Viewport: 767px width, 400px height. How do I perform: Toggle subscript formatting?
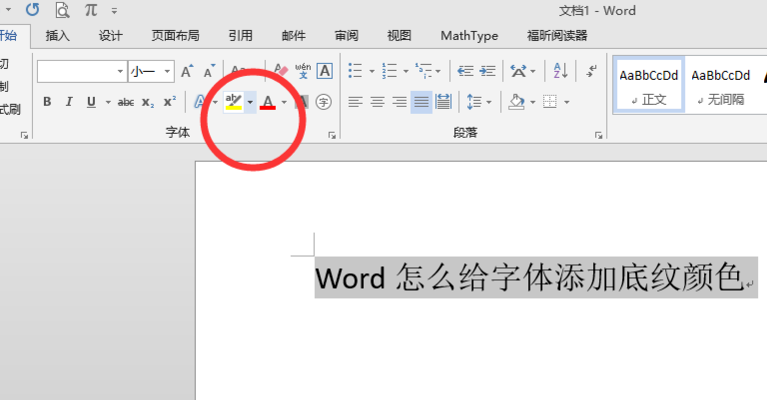[148, 102]
